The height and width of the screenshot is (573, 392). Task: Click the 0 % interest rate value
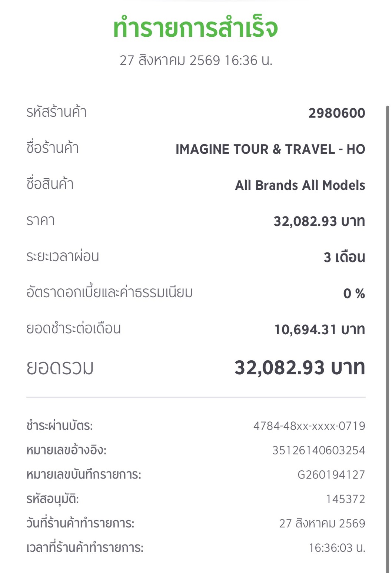(354, 294)
